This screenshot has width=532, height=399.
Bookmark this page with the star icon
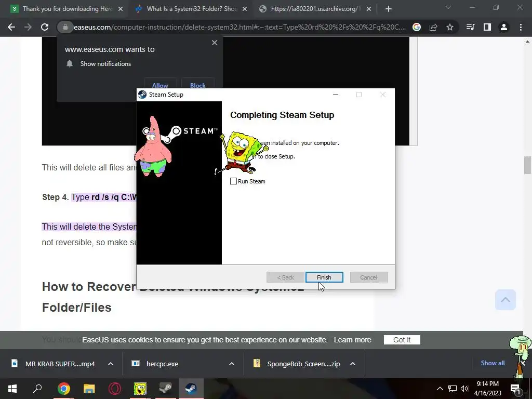[x=450, y=27]
